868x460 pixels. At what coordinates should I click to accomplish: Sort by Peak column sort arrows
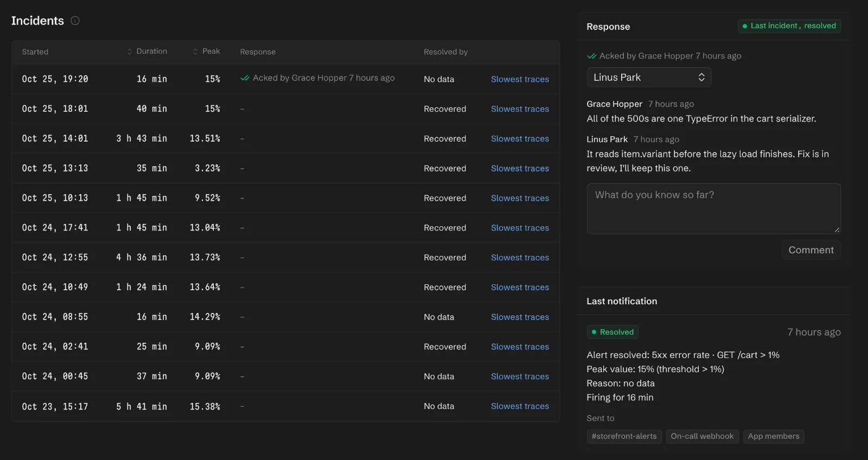(195, 52)
